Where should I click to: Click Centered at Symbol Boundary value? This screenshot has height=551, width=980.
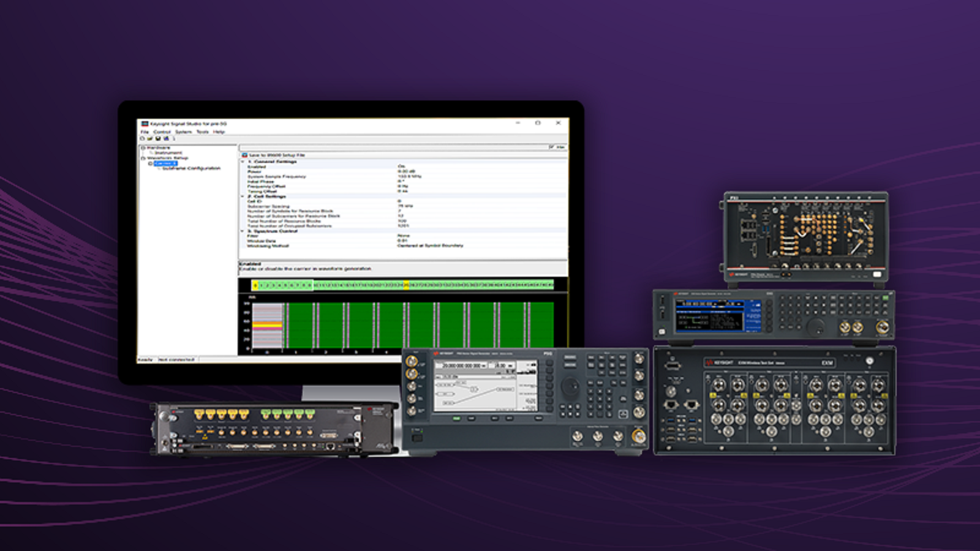430,246
